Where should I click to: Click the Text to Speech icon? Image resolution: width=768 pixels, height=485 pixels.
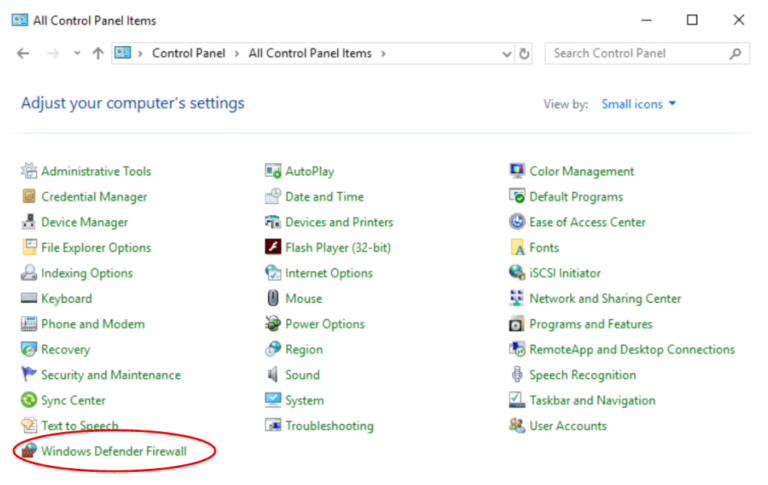(x=29, y=425)
